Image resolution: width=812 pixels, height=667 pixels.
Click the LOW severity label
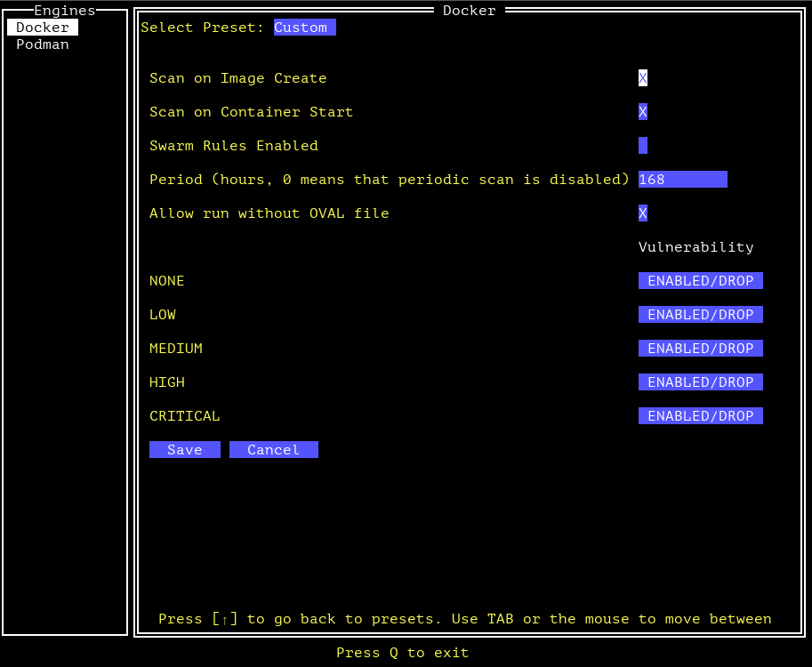163,314
